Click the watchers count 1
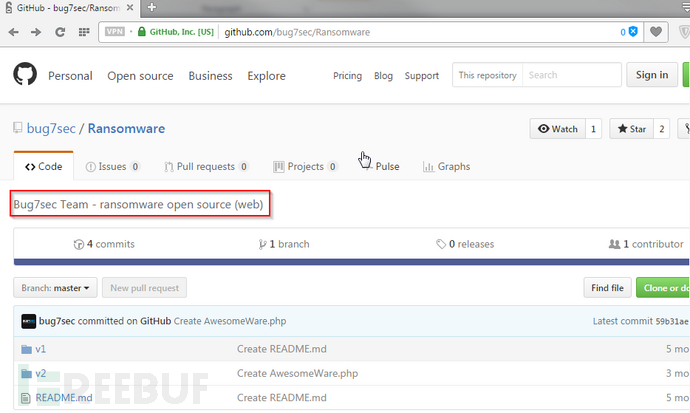Screen dimensions: 690x413 pos(593,129)
